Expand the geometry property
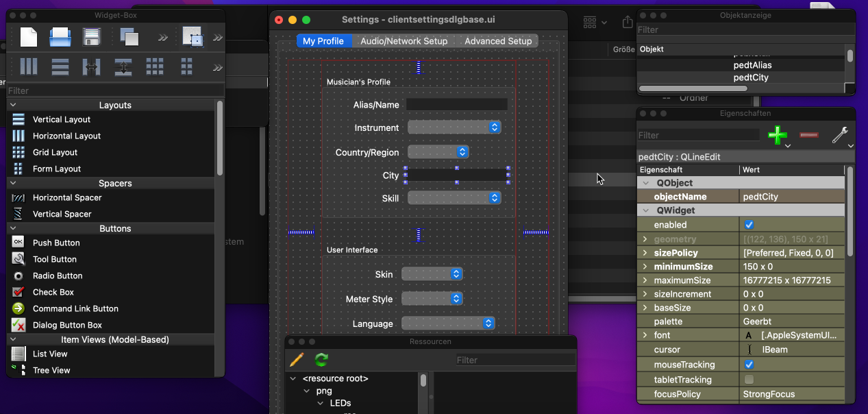This screenshot has width=868, height=414. [645, 239]
